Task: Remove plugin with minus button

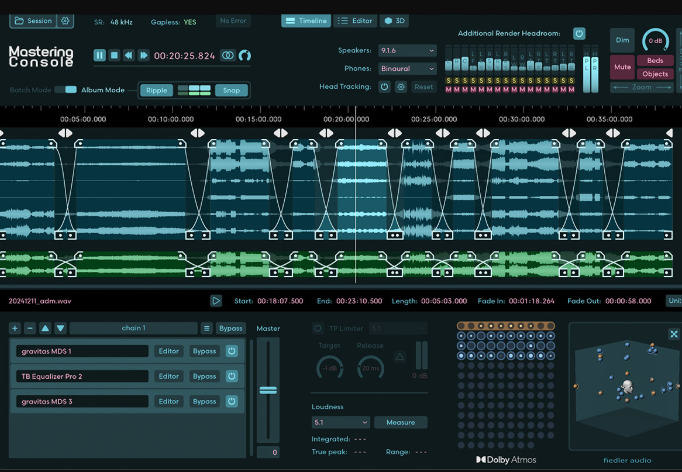Action: (30, 328)
